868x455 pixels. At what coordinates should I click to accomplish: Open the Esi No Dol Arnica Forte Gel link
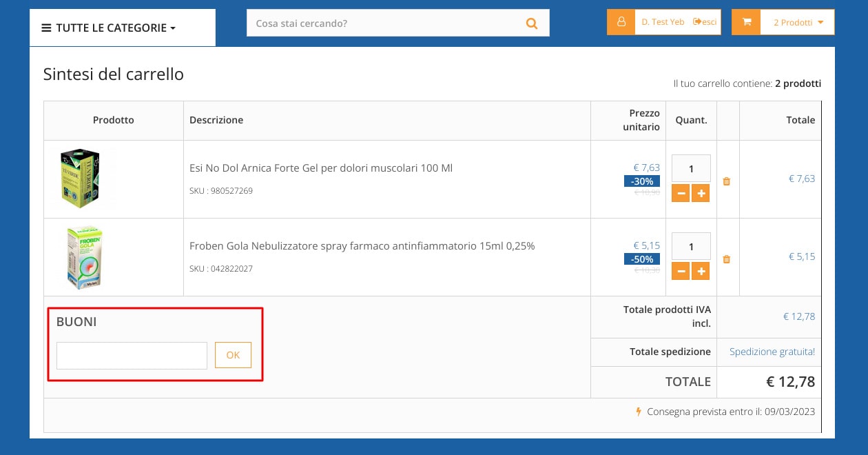321,168
